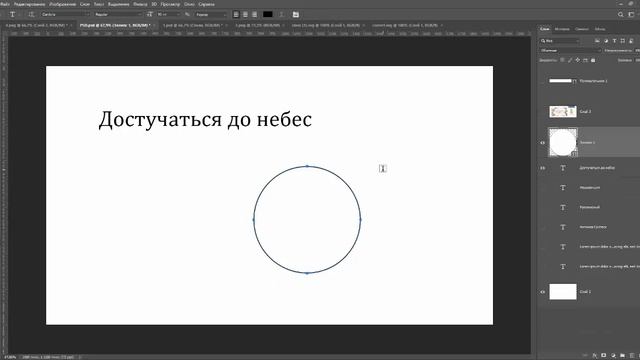
Task: Click the Create new layer icon
Action: [631, 356]
